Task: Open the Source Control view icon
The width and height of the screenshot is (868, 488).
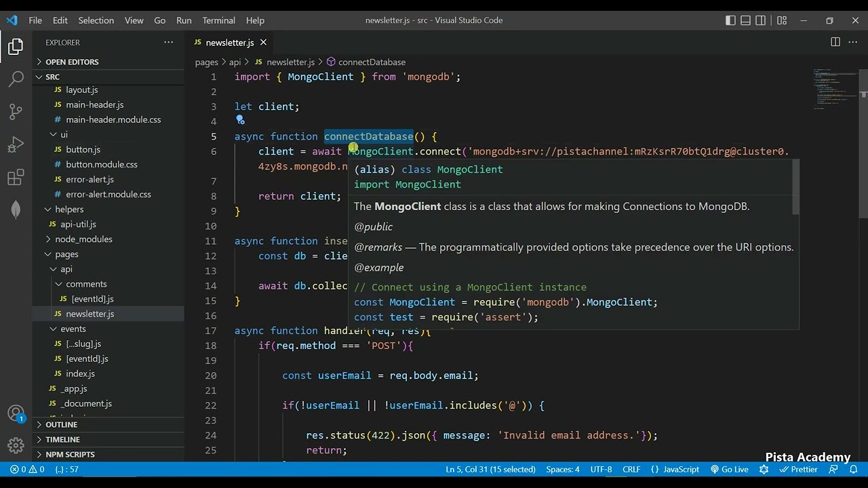Action: pos(16,112)
